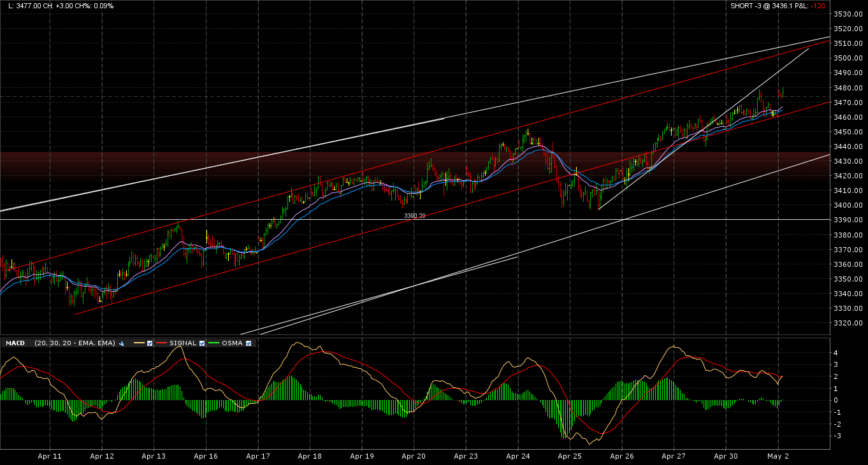Click the MACD scale value 0
Screen dimensions: 868x465
pos(836,401)
